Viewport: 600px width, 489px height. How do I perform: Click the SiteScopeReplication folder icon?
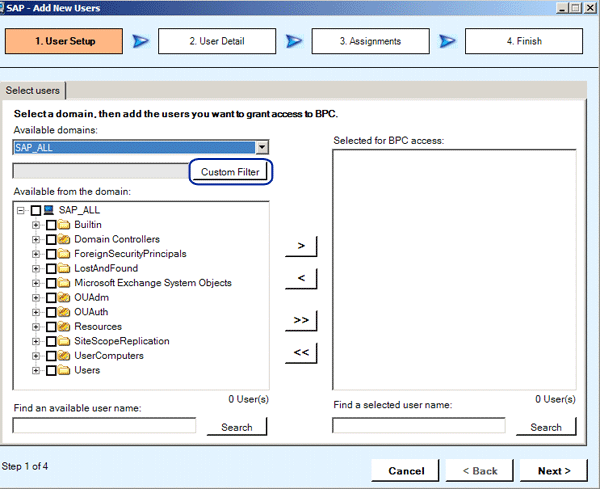click(x=64, y=341)
